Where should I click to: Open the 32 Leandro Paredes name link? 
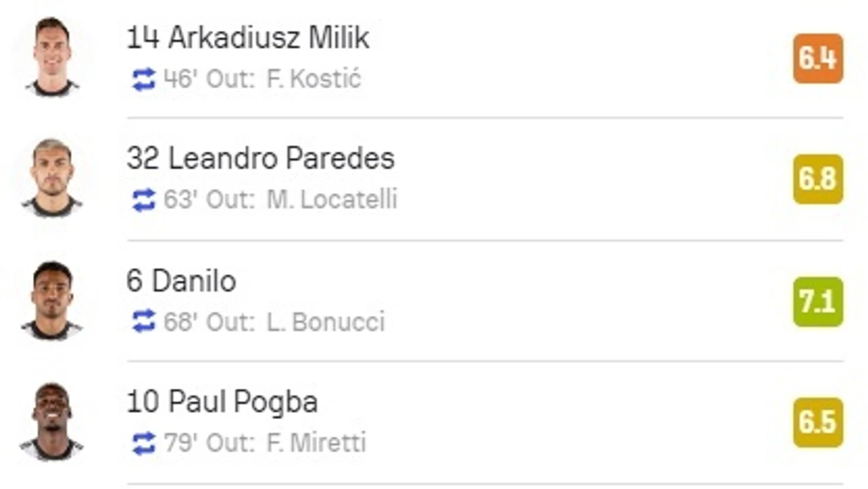point(260,159)
